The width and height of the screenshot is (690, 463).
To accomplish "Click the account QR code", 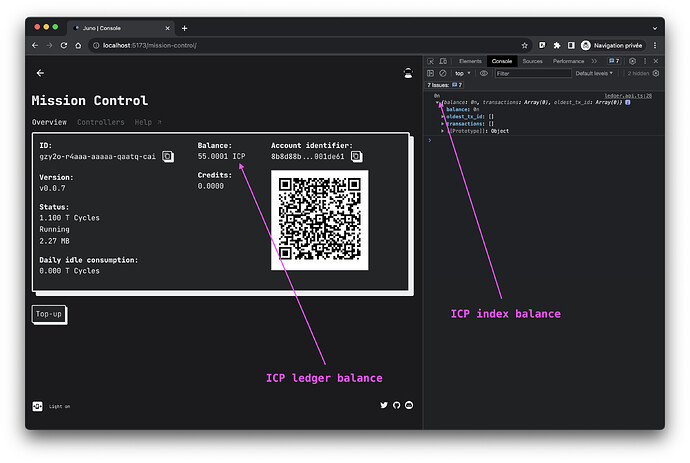I will [319, 220].
